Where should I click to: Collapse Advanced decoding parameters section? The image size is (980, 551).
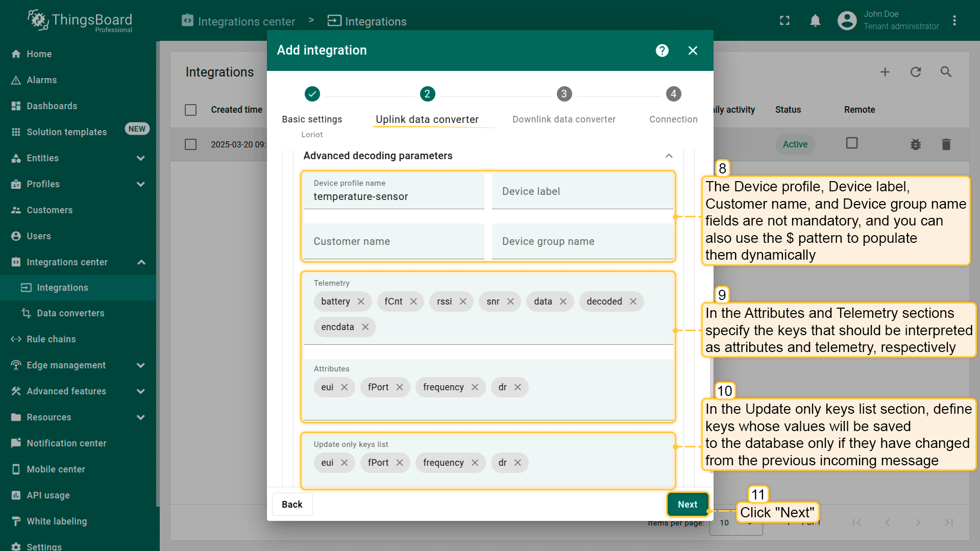(669, 156)
